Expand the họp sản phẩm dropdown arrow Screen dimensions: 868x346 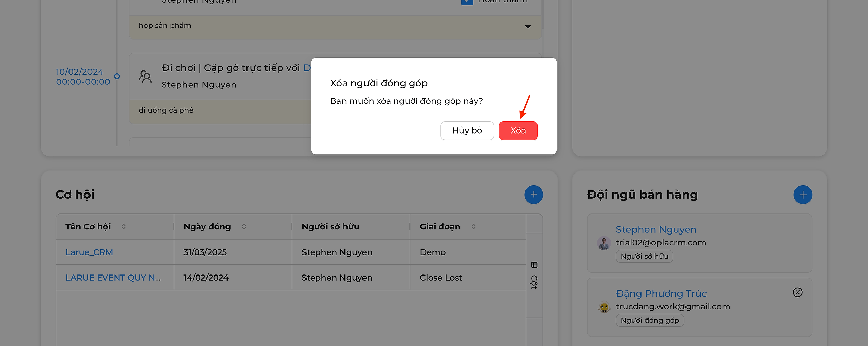pos(528,27)
